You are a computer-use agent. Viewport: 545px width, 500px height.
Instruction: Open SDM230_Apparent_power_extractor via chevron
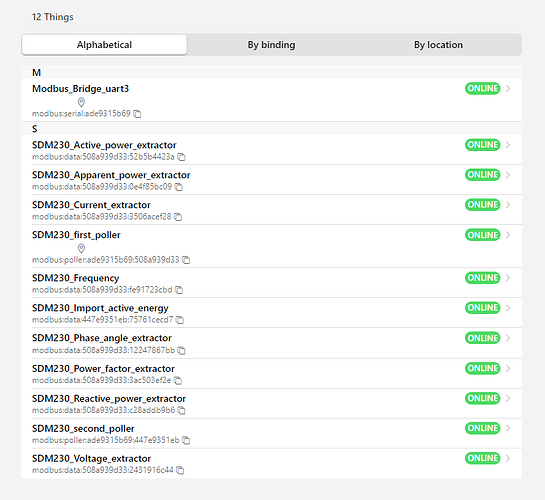[508, 175]
